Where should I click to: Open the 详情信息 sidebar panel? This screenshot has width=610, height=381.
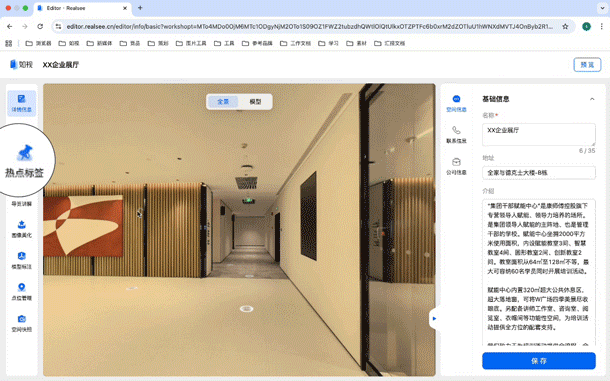(22, 103)
